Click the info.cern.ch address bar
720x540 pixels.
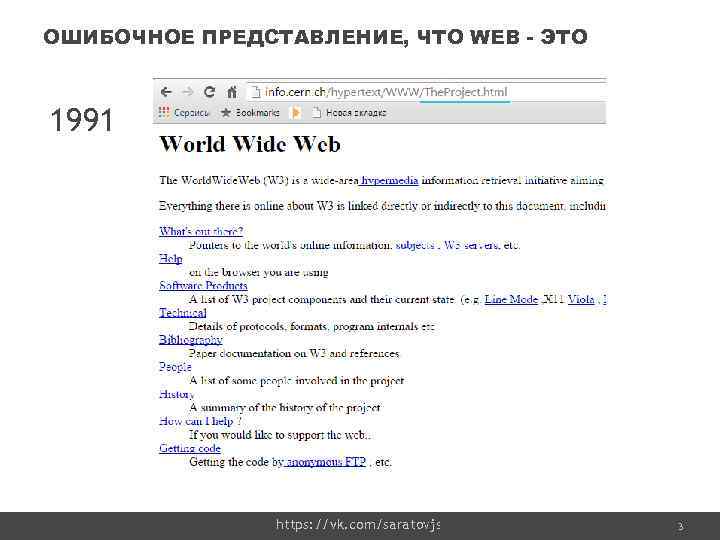pos(427,92)
